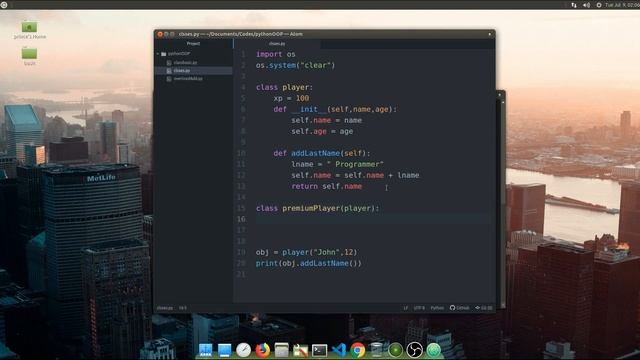The image size is (640, 360).
Task: Open the Firefox dock icon
Action: [262, 350]
